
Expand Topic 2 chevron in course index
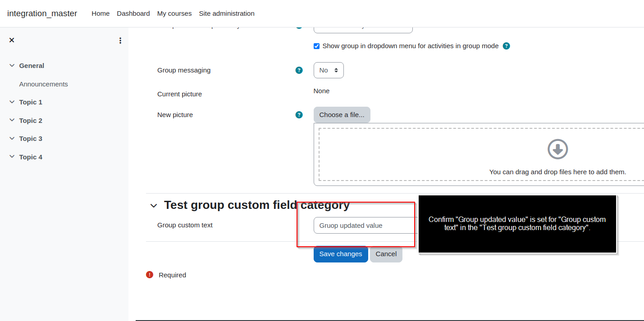click(12, 121)
